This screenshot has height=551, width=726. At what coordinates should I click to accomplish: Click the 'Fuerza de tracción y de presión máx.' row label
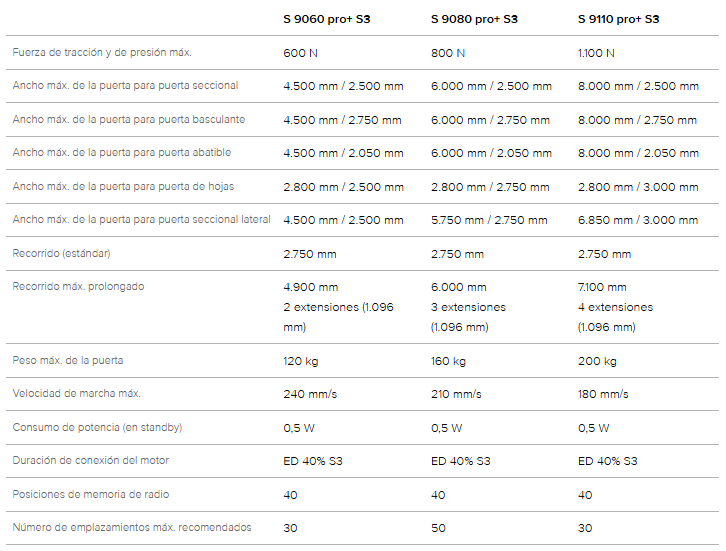[x=102, y=52]
